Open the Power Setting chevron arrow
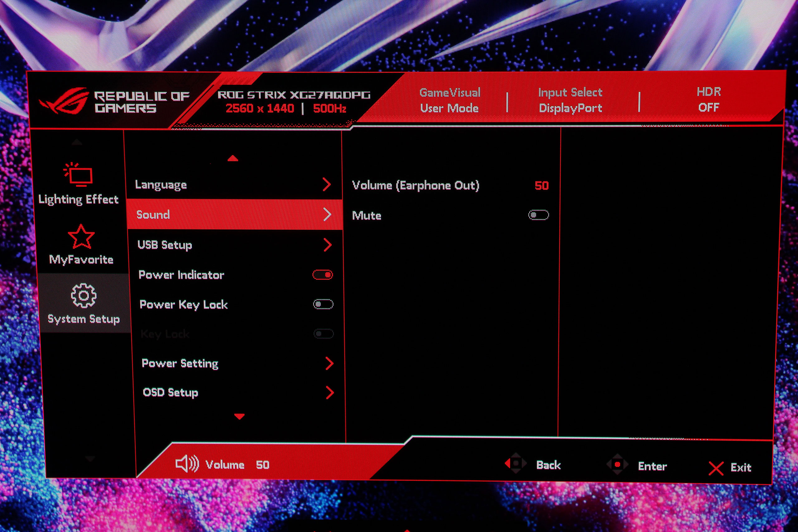The width and height of the screenshot is (798, 532). pos(329,363)
